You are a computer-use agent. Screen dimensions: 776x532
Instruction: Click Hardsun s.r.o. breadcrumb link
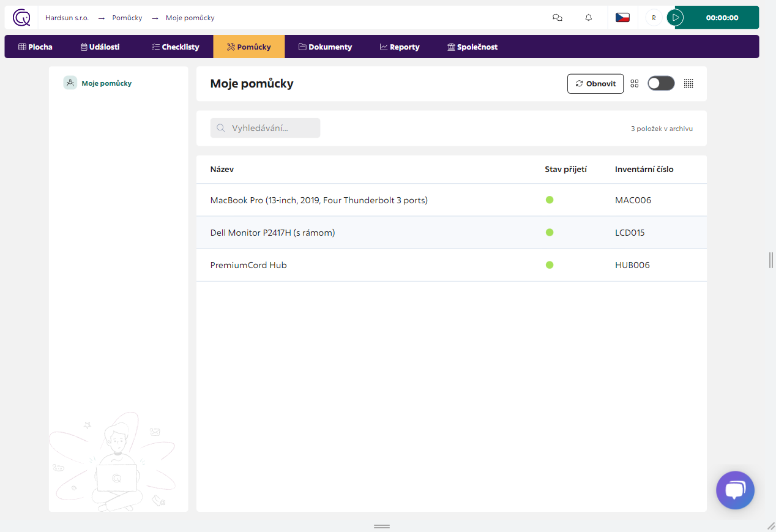coord(67,18)
